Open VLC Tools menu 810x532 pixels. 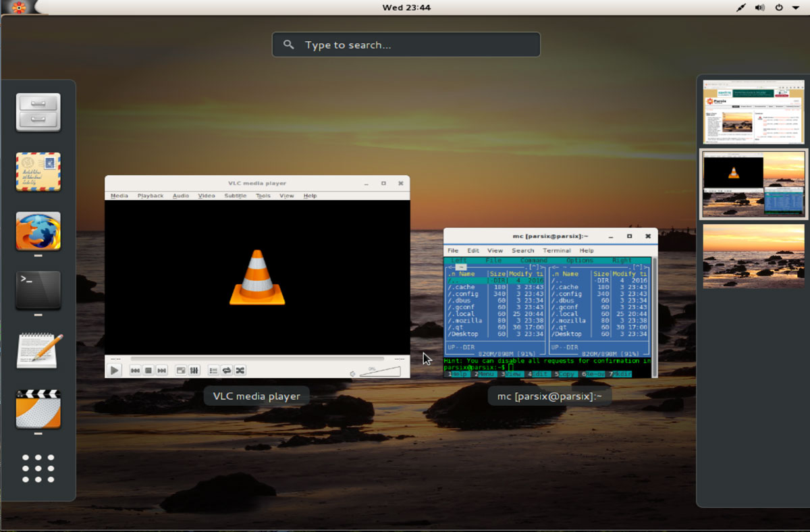[x=263, y=196]
